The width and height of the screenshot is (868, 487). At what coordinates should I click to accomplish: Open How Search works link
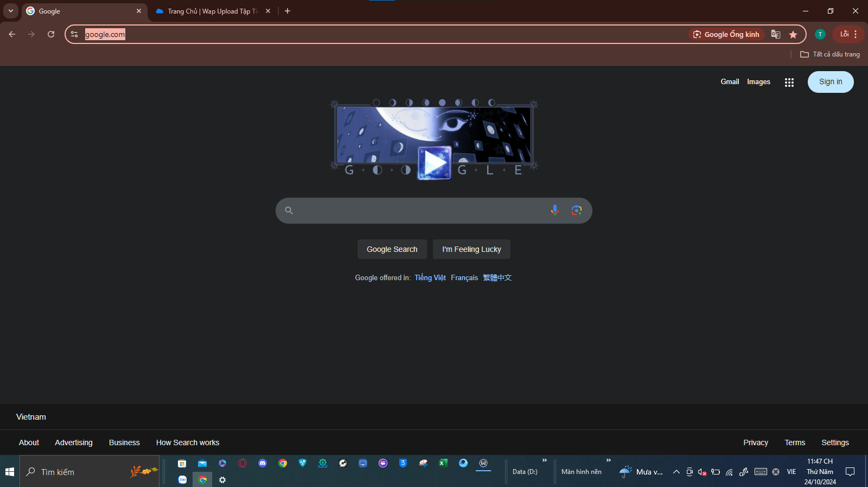pos(188,442)
